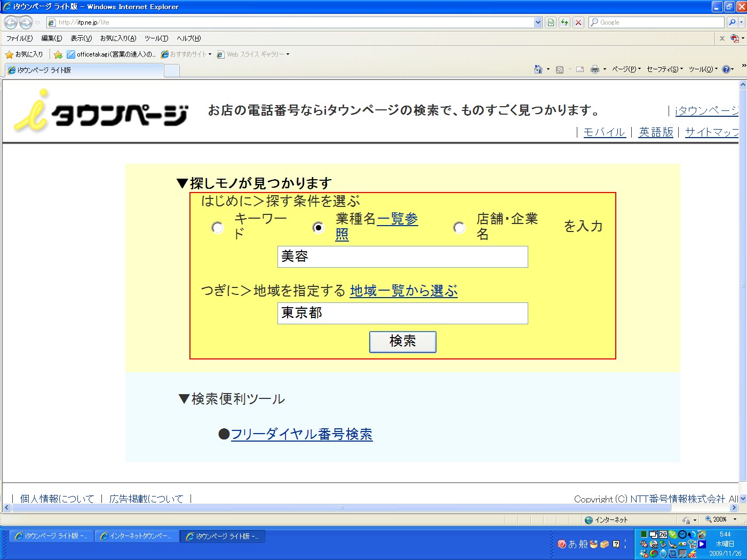Viewport: 747px width, 560px height.
Task: Click into the Google search box
Action: point(656,22)
